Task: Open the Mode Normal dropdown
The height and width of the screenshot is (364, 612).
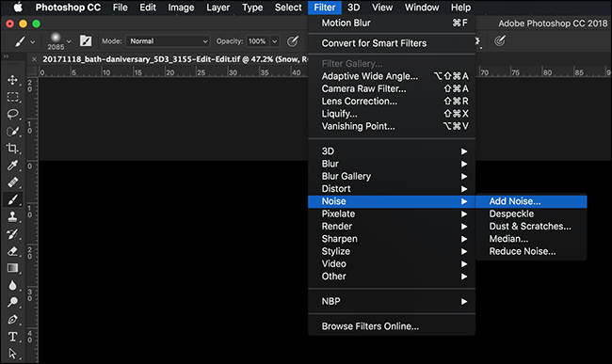Action: coord(168,41)
